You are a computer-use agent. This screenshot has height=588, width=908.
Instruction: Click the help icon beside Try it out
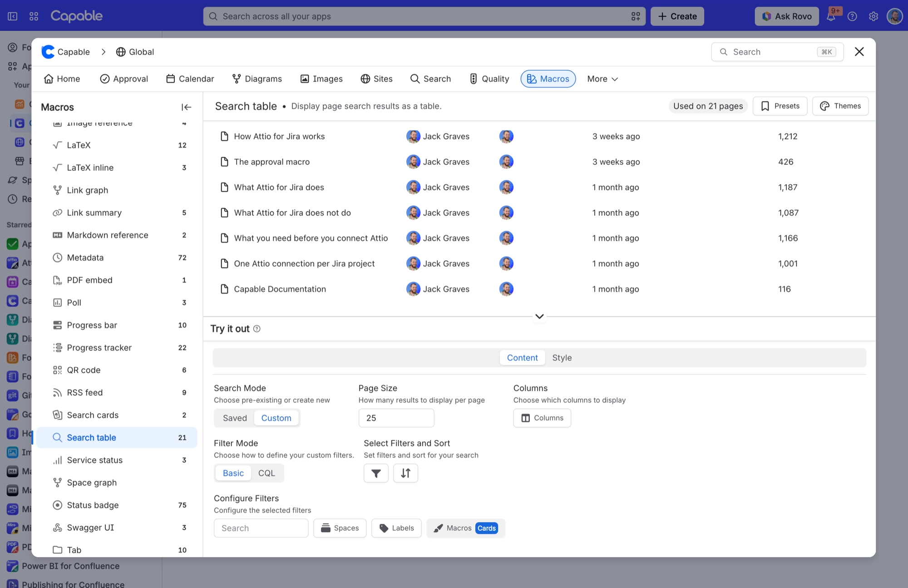click(257, 329)
